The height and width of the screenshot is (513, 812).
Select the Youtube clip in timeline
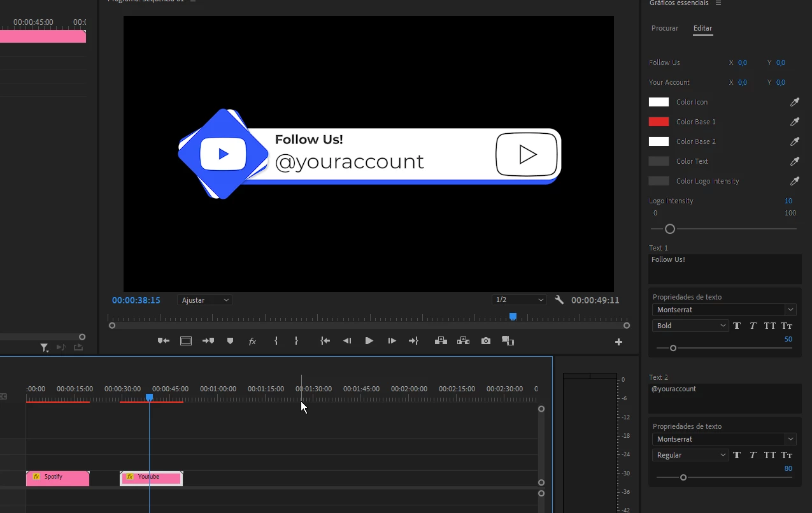(152, 479)
